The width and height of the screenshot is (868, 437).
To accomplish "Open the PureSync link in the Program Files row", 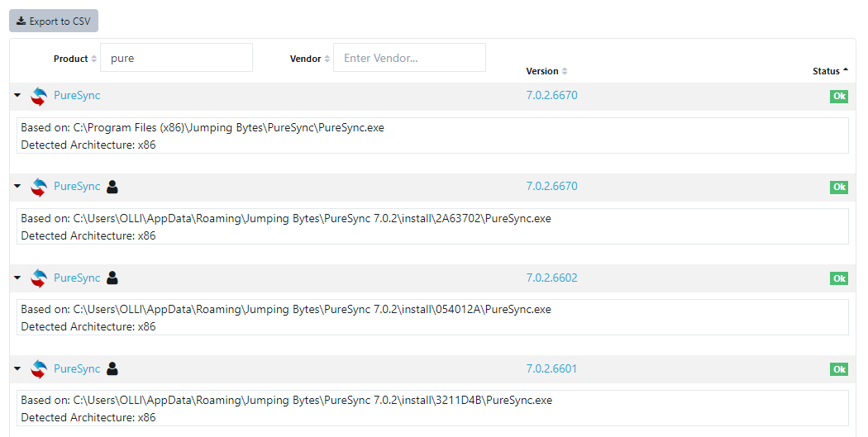I will click(77, 95).
